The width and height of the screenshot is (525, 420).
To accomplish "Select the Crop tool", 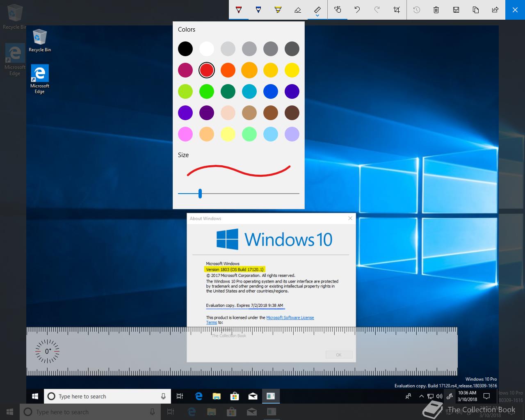I will pos(397,9).
